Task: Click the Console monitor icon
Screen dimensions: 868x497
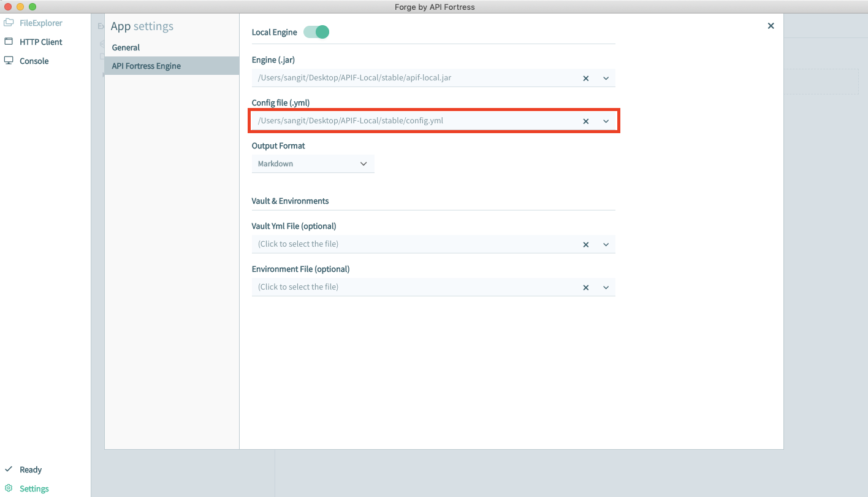Action: 9,61
